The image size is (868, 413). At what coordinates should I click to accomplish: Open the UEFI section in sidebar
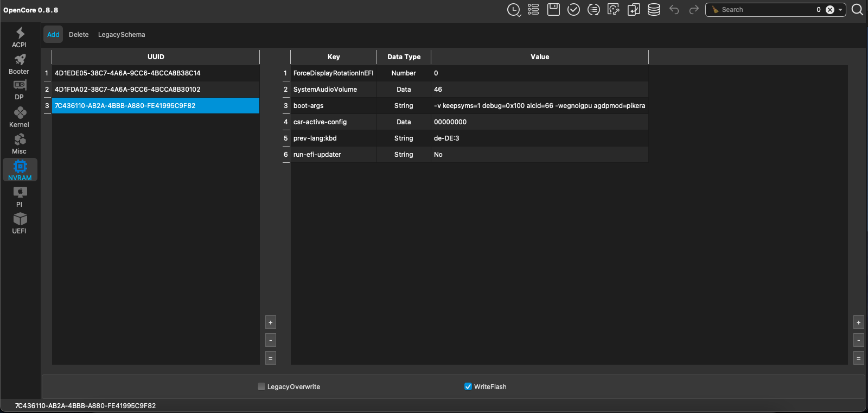click(20, 224)
